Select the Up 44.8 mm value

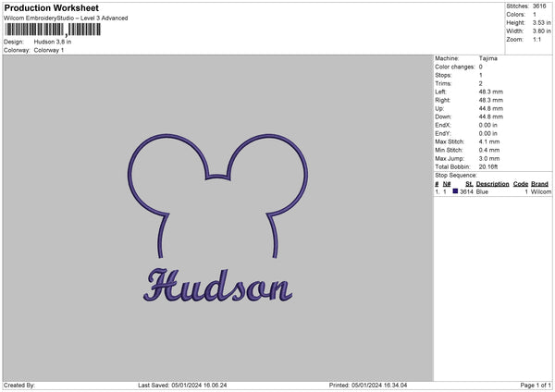point(491,108)
